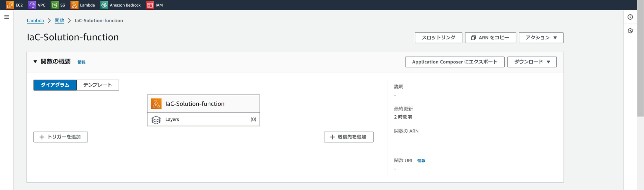The width and height of the screenshot is (644, 190).
Task: Click IaC-Solution-function breadcrumb text
Action: [x=99, y=21]
